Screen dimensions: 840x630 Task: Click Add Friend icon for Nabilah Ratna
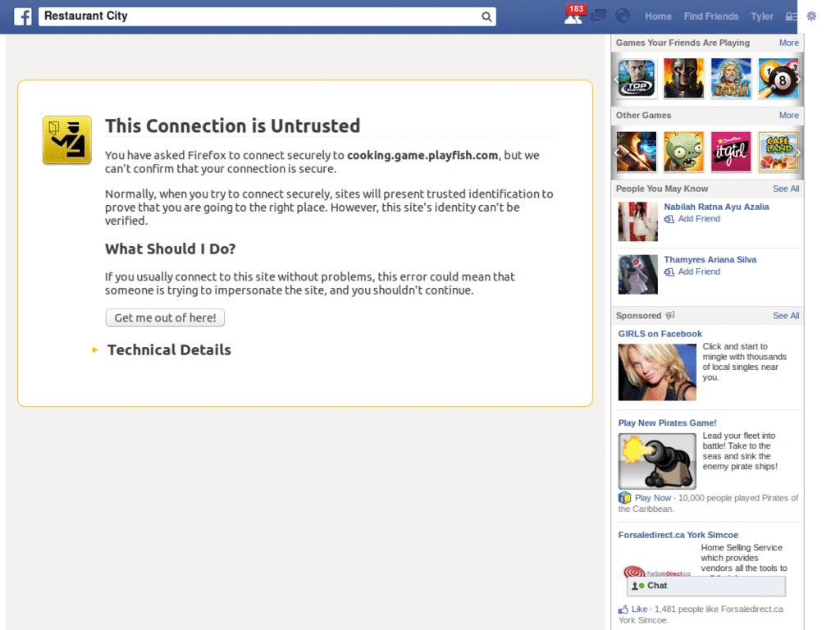point(669,219)
